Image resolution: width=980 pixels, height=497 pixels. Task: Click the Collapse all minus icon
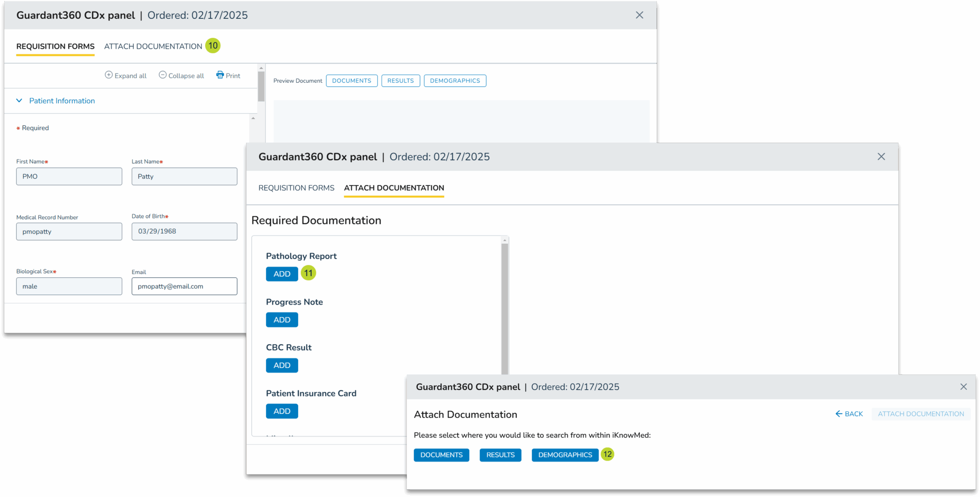click(163, 75)
